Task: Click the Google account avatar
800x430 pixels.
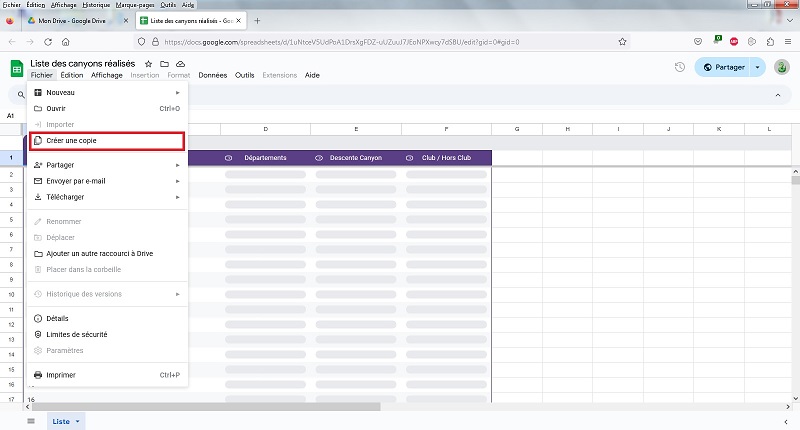Action: (x=781, y=67)
